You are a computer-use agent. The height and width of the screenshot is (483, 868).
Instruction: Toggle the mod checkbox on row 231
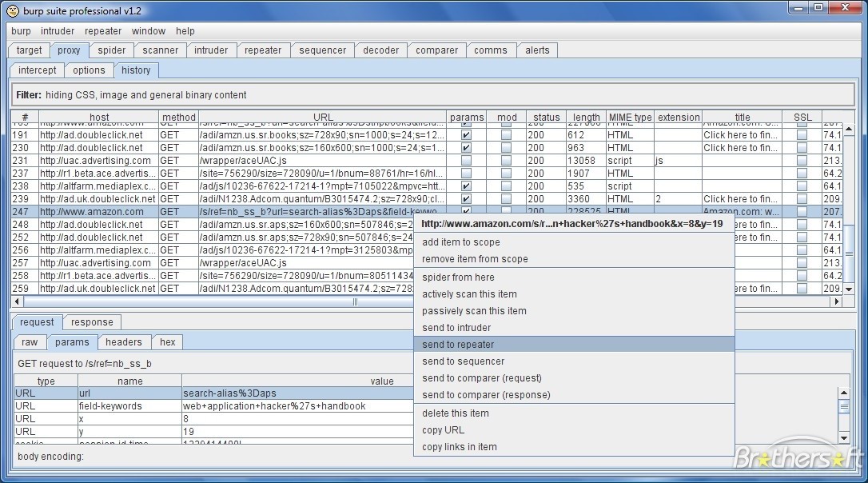[x=506, y=161]
